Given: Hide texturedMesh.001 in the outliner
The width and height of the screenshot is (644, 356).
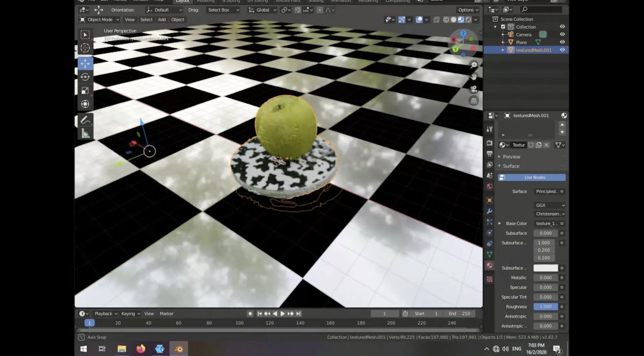Looking at the screenshot, I should coord(562,50).
